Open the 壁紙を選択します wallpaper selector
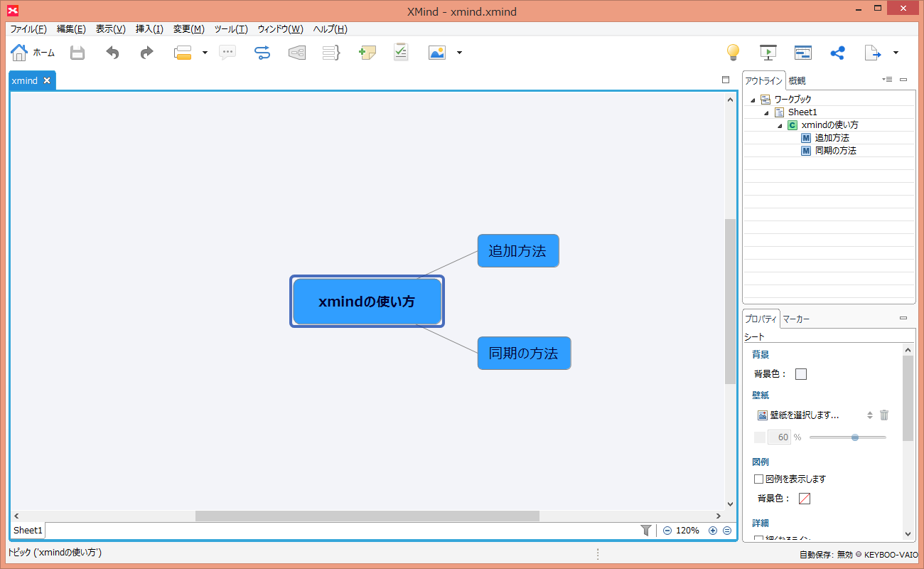Screen dimensions: 924x569 tap(815, 415)
